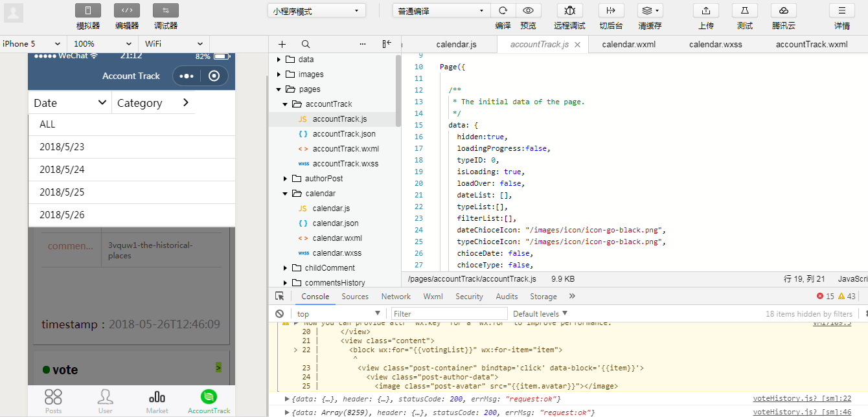Viewport: 868px width, 417px height.
Task: Open calendar.json file
Action: (x=334, y=223)
